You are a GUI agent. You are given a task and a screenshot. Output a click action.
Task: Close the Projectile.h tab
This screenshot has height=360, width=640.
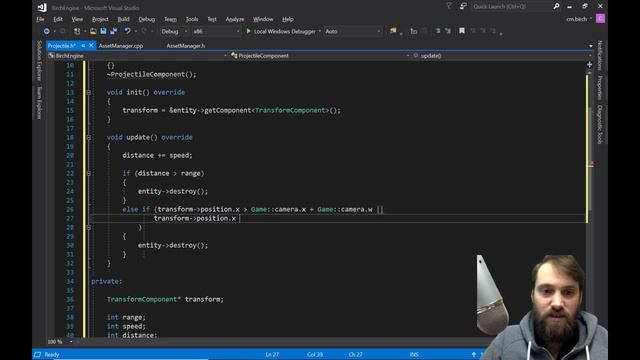tap(91, 46)
